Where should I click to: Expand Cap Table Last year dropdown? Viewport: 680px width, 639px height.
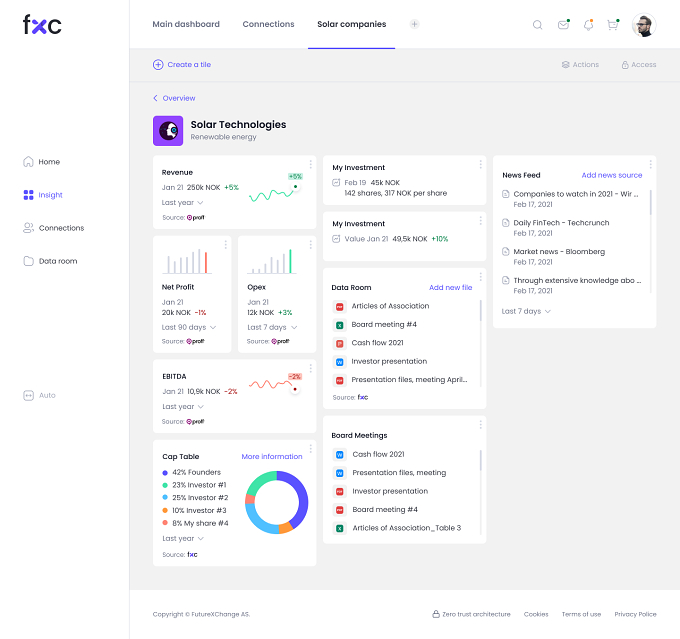pos(183,538)
